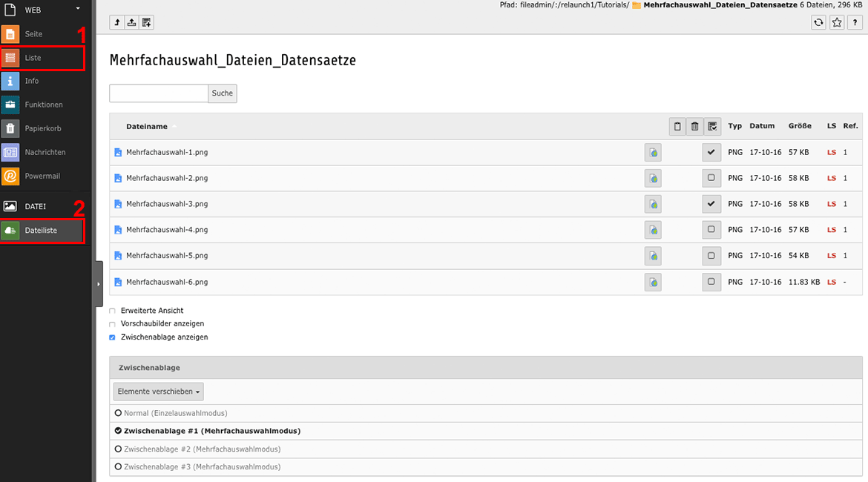Enable the Erweiterte Ansicht checkbox
The height and width of the screenshot is (482, 868).
coord(113,311)
